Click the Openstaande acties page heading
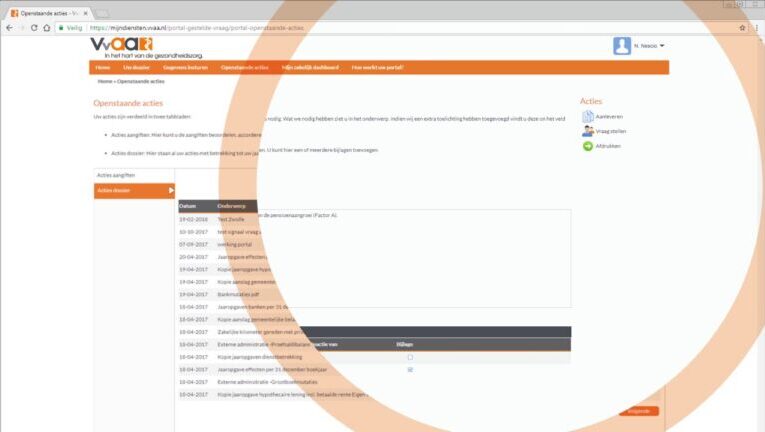 (x=128, y=103)
